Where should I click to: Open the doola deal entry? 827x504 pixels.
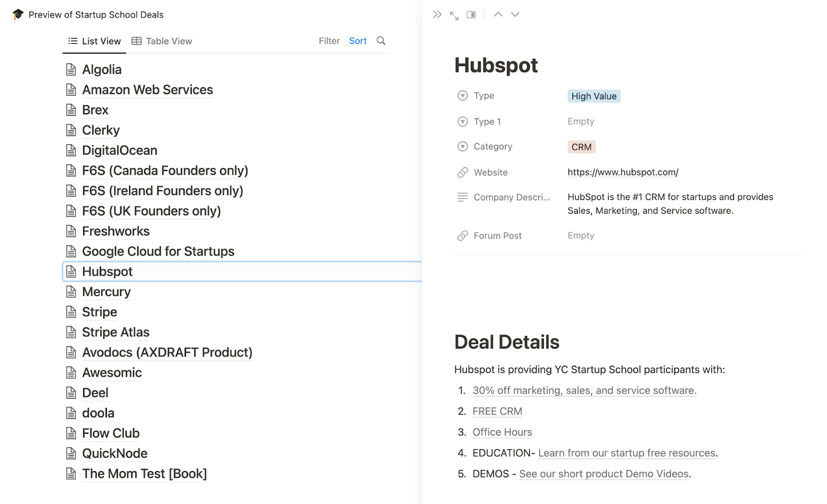[x=98, y=413]
